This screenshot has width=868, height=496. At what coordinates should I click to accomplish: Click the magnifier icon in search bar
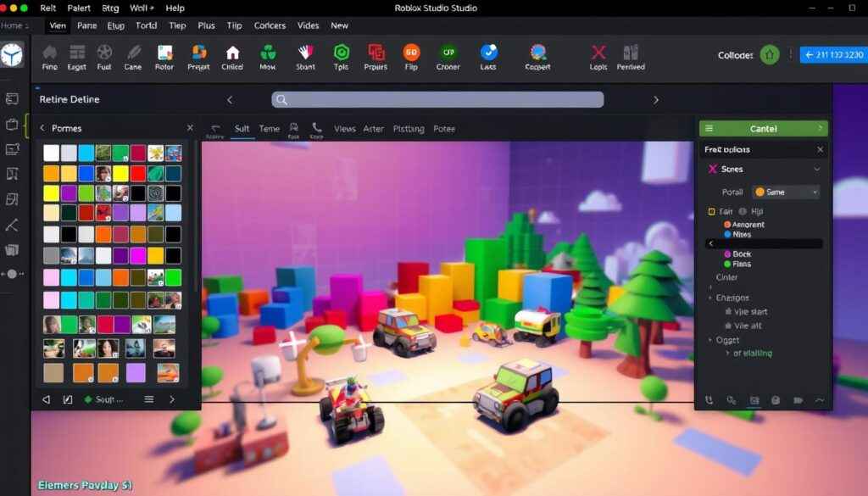[281, 100]
